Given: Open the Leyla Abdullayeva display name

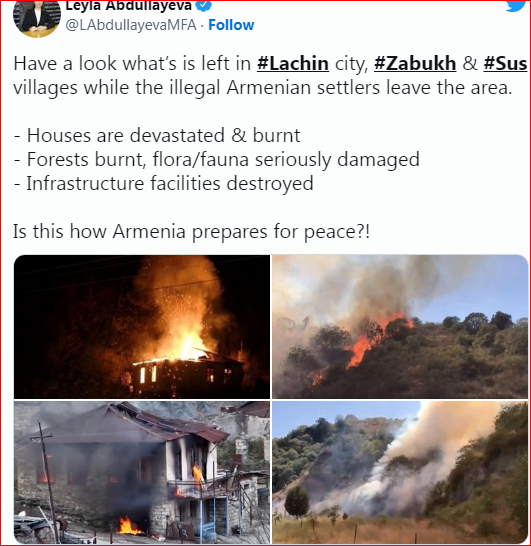Looking at the screenshot, I should [x=128, y=5].
